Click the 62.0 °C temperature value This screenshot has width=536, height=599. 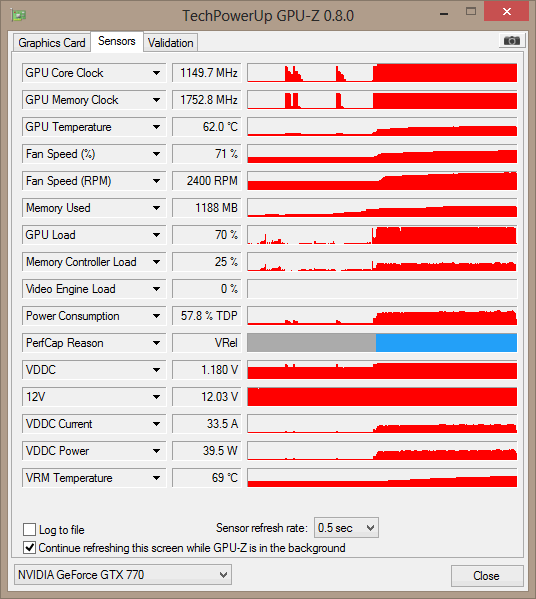(x=207, y=127)
